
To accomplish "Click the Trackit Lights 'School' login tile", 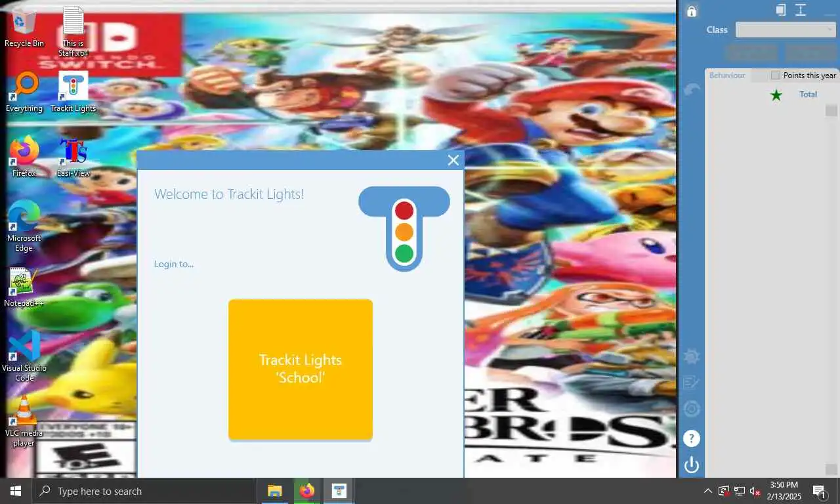I will point(301,369).
